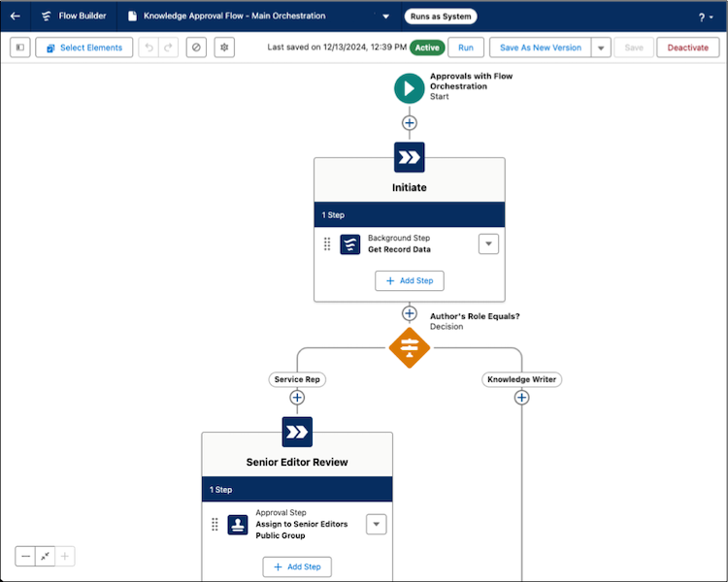
Task: Click the back arrow in header
Action: click(15, 16)
